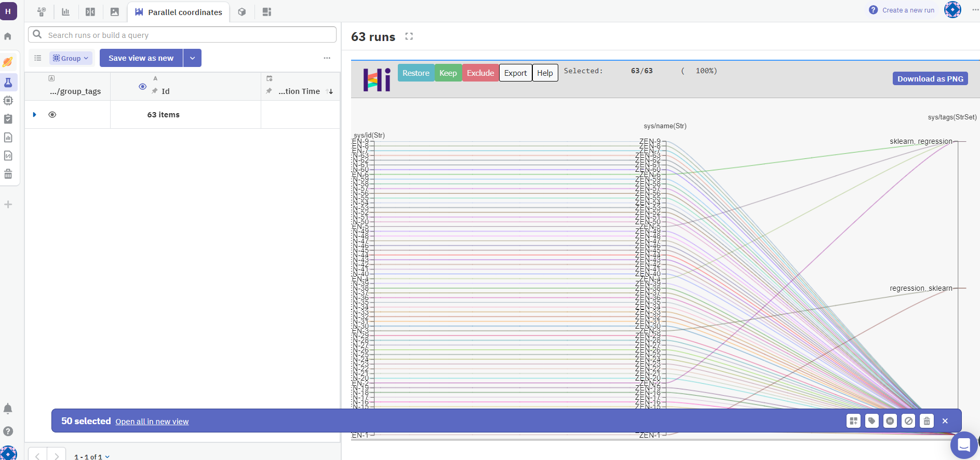This screenshot has height=460, width=980.
Task: Toggle the eye icon in Id column header
Action: (x=142, y=87)
